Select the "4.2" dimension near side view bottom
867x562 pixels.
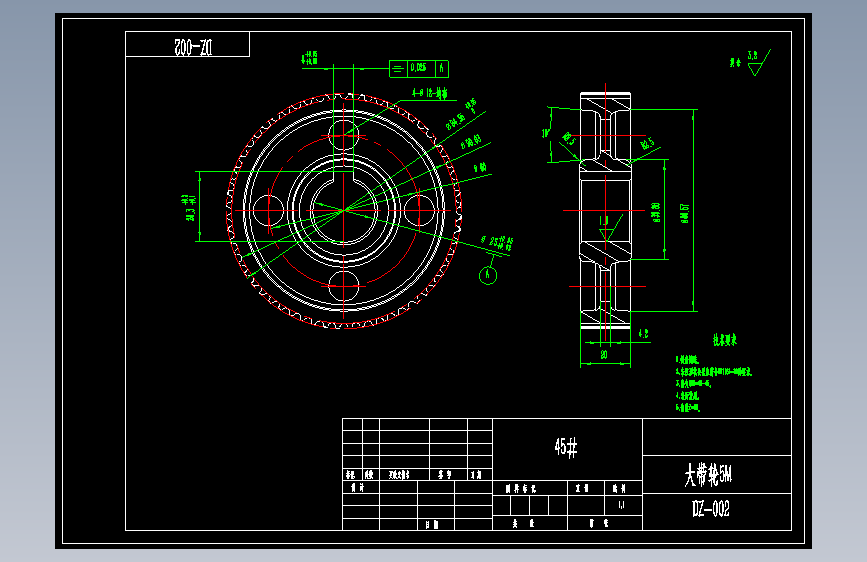point(643,334)
